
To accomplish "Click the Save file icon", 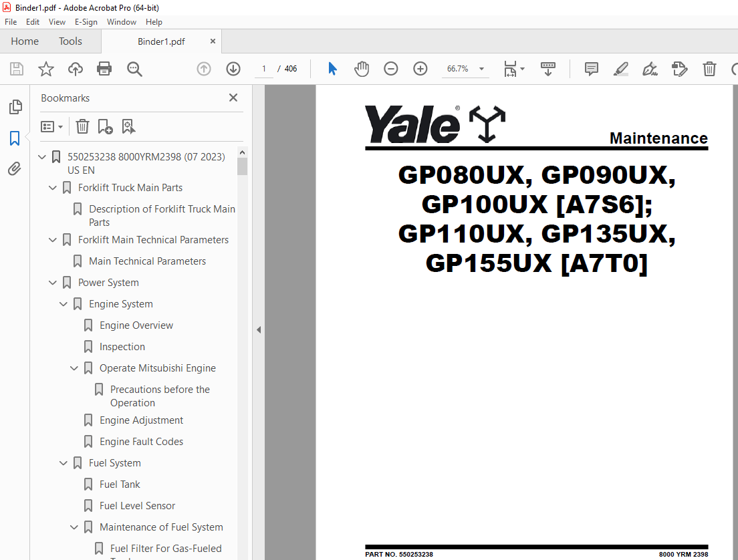I will click(x=17, y=69).
